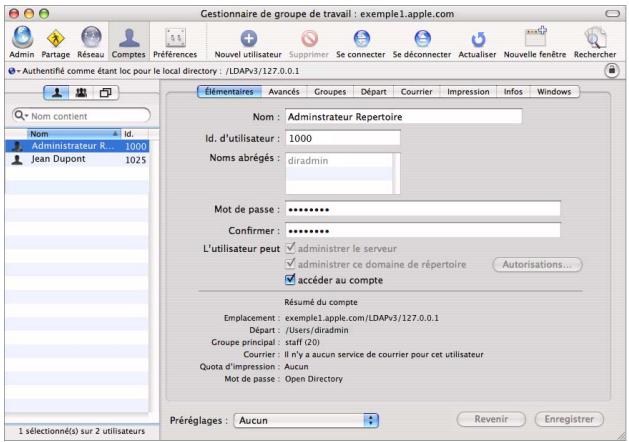Select diradmin in Noms abrégés list
The image size is (629, 442).
(x=339, y=161)
